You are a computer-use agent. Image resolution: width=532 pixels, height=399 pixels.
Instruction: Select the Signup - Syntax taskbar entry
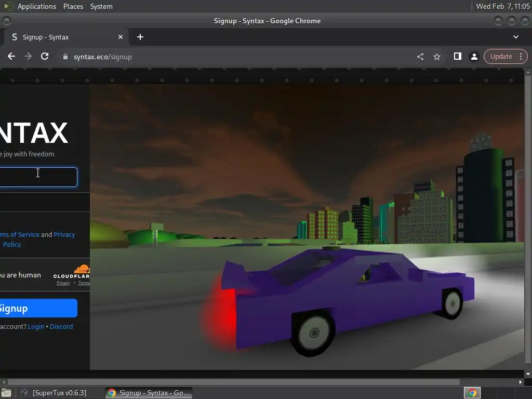149,393
